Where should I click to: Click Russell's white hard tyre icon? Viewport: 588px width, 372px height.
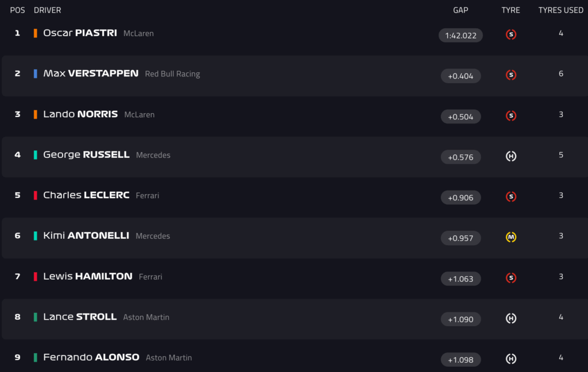(510, 156)
